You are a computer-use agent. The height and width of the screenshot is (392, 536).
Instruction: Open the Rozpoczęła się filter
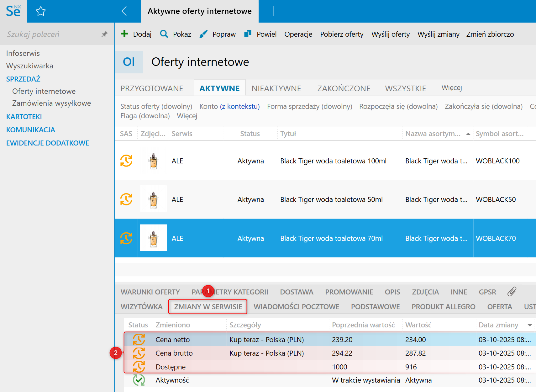coord(398,106)
